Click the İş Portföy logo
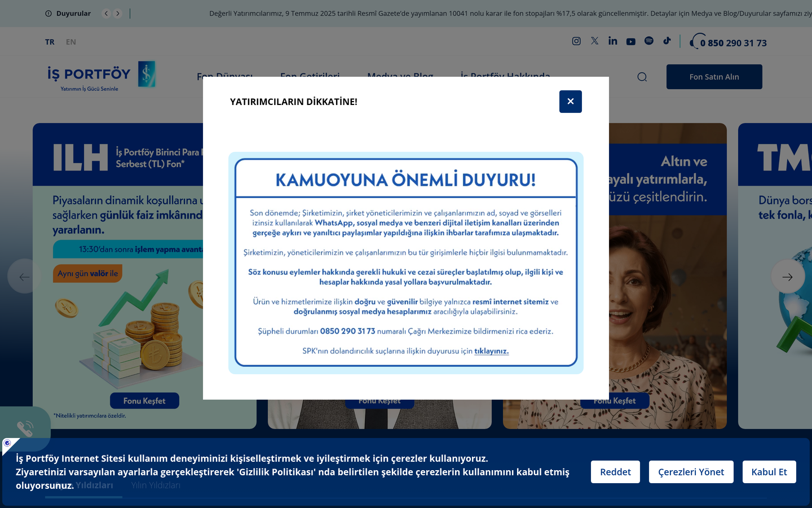 pyautogui.click(x=101, y=76)
